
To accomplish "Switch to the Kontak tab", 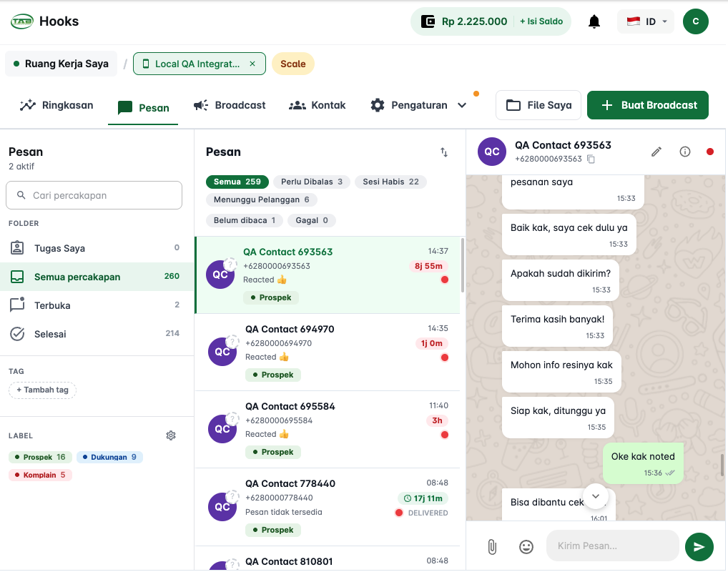I will 317,105.
